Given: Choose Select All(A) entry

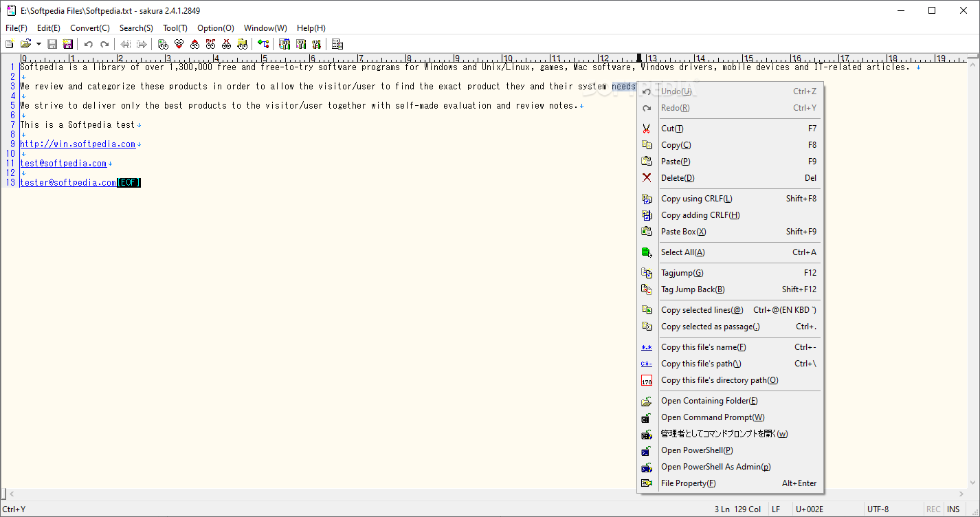Looking at the screenshot, I should click(730, 252).
